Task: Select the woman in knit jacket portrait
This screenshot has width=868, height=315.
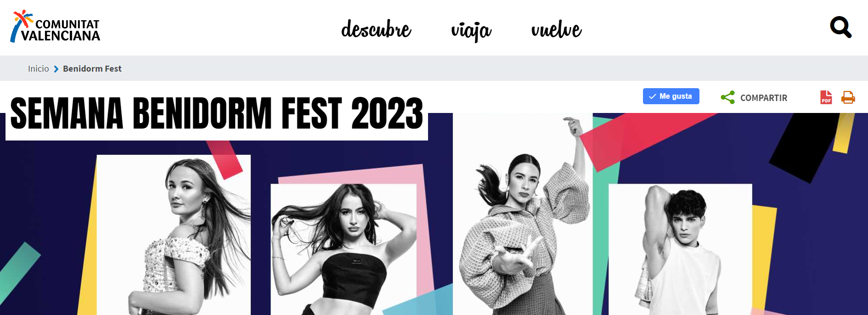Action: tap(523, 214)
